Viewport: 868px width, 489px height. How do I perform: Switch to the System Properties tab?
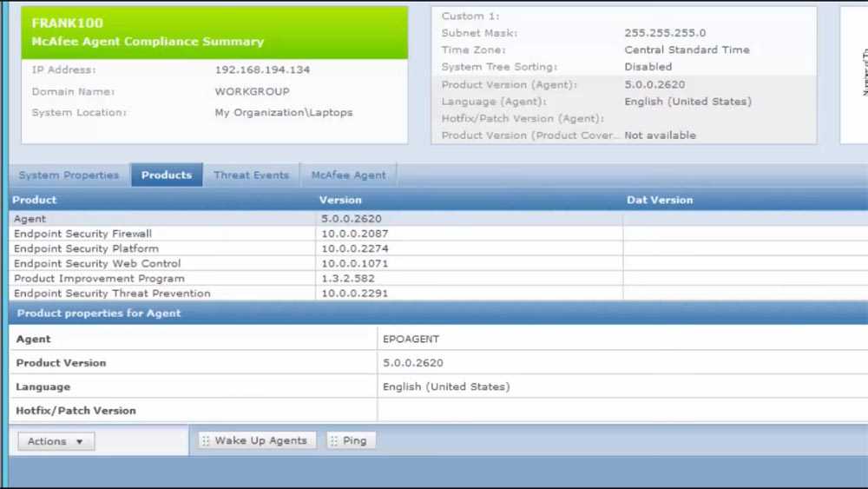[x=69, y=175]
